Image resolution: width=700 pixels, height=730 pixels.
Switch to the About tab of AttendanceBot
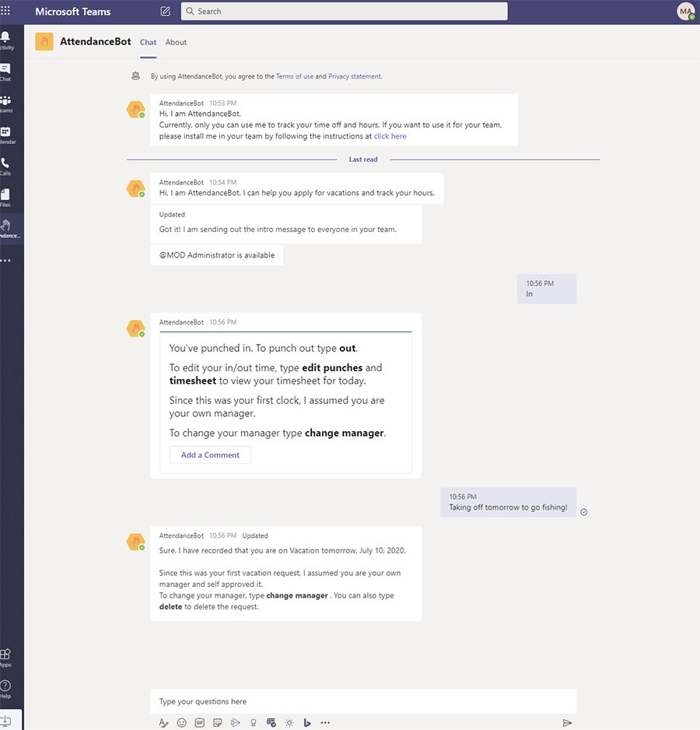tap(176, 42)
